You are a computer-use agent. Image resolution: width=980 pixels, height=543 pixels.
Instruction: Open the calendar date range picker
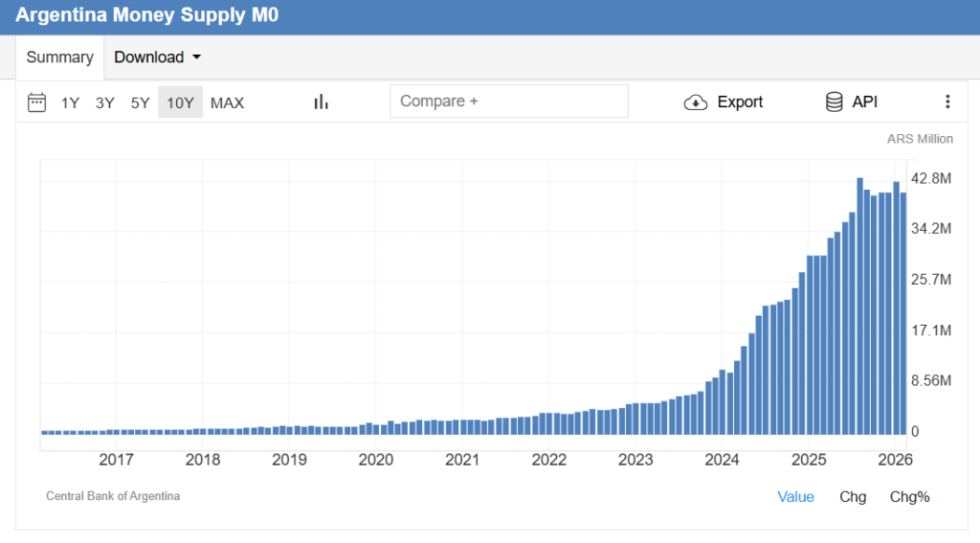[36, 102]
